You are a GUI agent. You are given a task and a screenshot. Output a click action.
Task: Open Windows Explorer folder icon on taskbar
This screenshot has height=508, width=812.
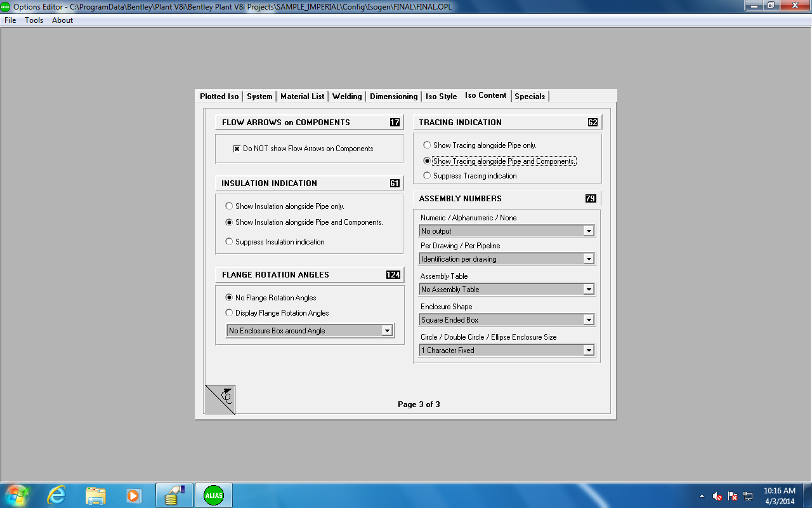pos(95,495)
